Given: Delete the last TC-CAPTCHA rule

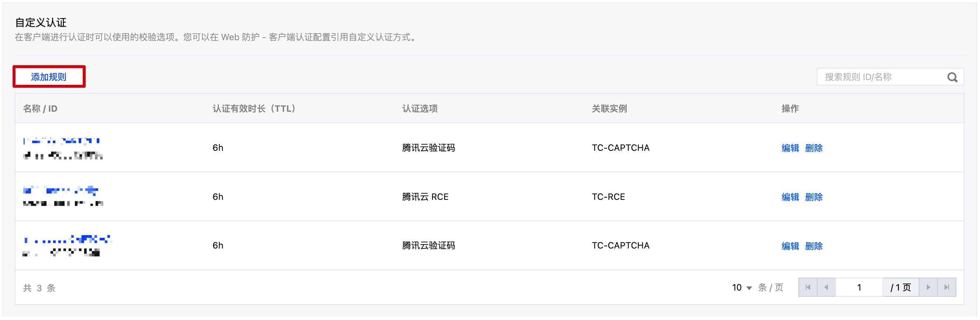Looking at the screenshot, I should (x=814, y=246).
